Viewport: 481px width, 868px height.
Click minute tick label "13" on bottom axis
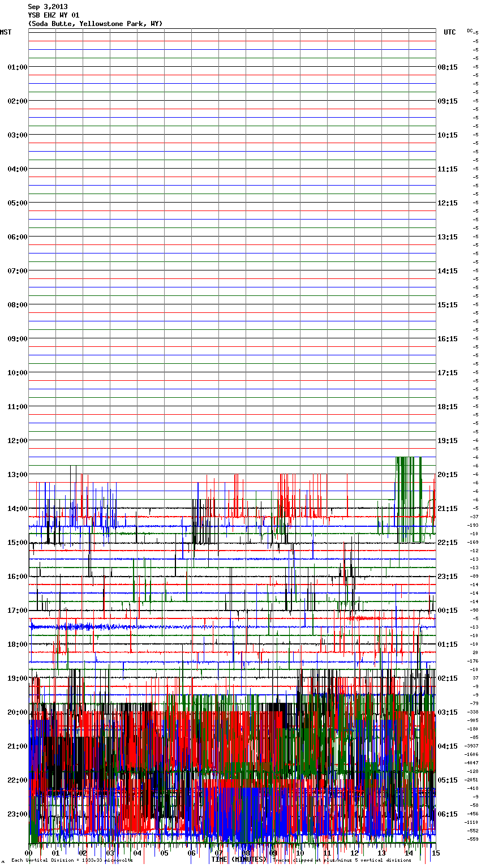click(382, 853)
